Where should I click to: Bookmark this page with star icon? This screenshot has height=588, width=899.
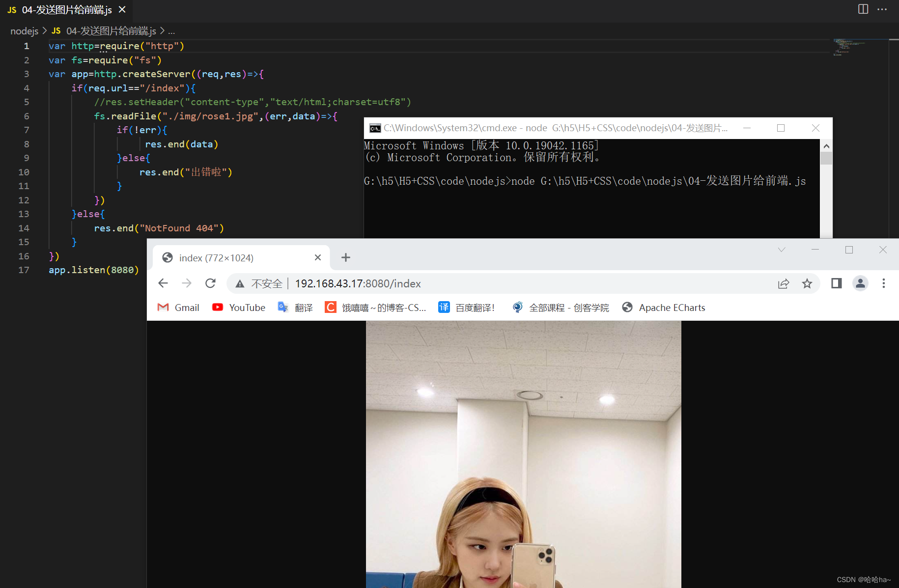(x=807, y=283)
